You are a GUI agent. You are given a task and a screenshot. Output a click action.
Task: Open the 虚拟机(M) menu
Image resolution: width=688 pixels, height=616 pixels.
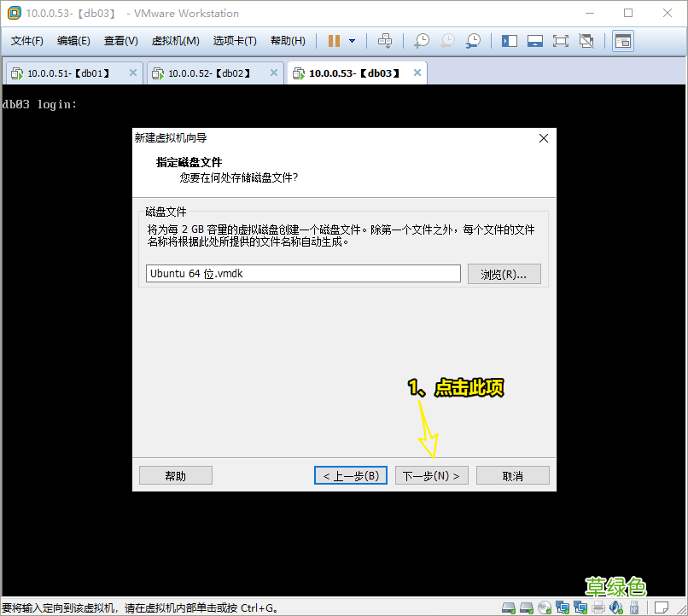click(176, 41)
